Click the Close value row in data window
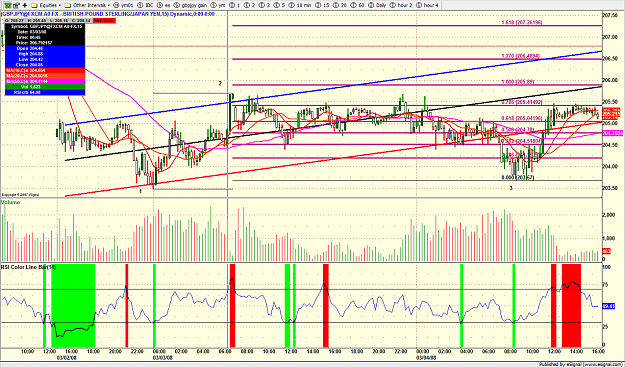 tap(45, 65)
